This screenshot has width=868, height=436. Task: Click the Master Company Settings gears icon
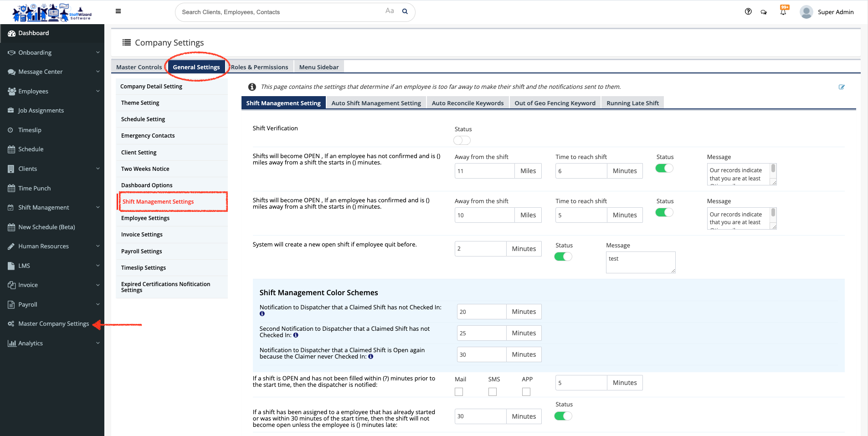(11, 324)
